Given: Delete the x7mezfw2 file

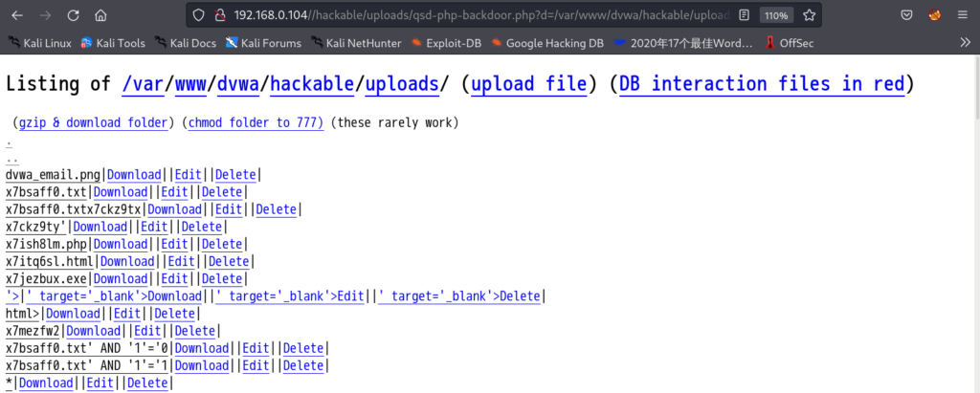Looking at the screenshot, I should point(195,331).
